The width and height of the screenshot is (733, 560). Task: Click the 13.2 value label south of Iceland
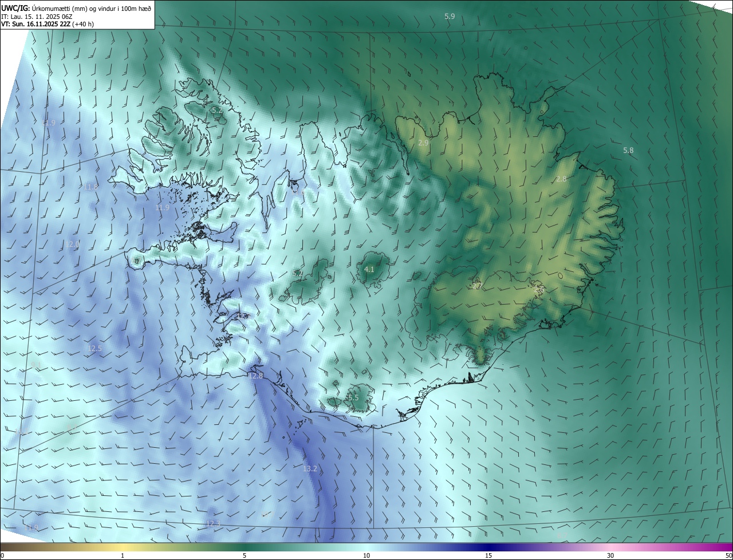pos(310,469)
